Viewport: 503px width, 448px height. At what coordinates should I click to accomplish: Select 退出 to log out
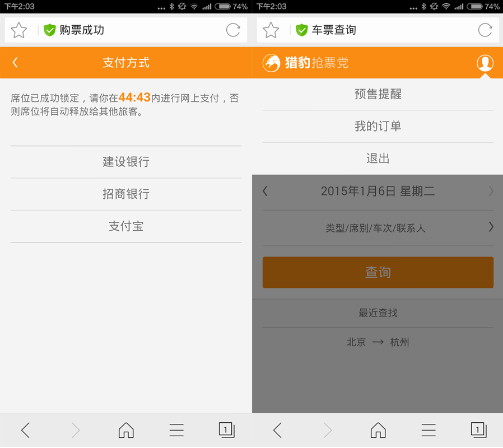pyautogui.click(x=378, y=158)
